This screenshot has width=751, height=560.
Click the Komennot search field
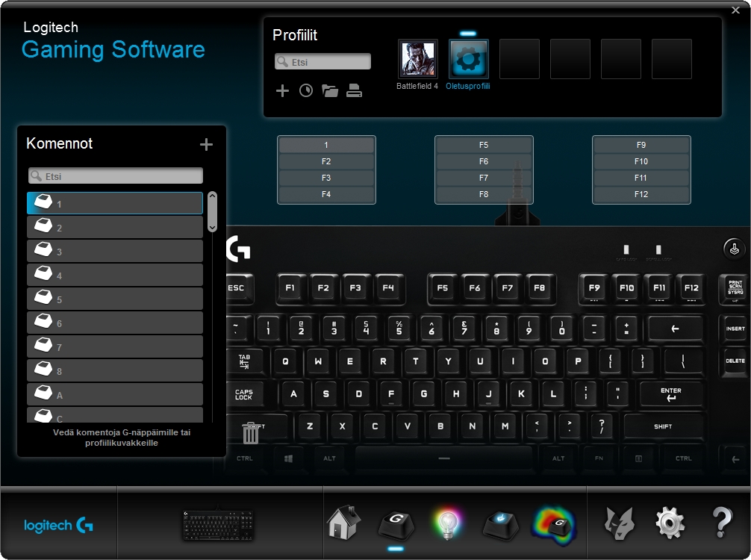116,175
